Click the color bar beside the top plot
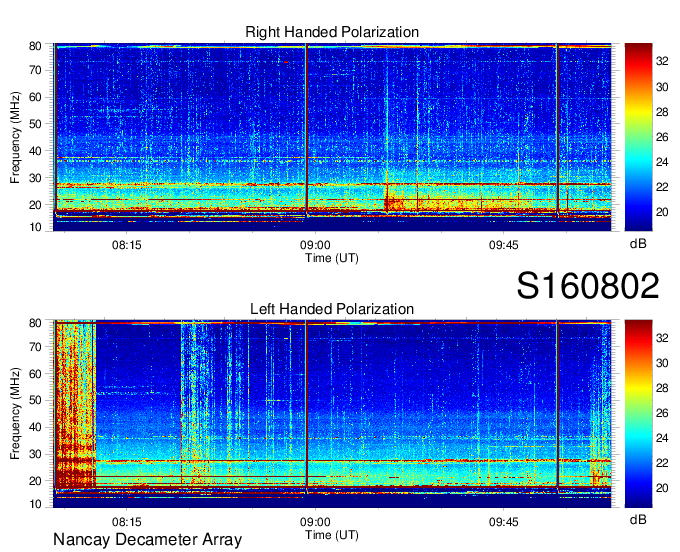This screenshot has height=552, width=680. 638,137
